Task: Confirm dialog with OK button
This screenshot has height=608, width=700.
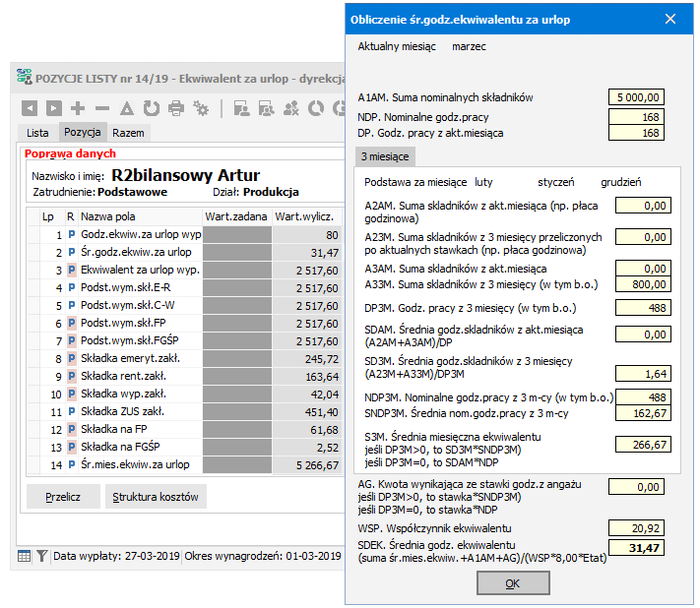Action: tap(513, 583)
